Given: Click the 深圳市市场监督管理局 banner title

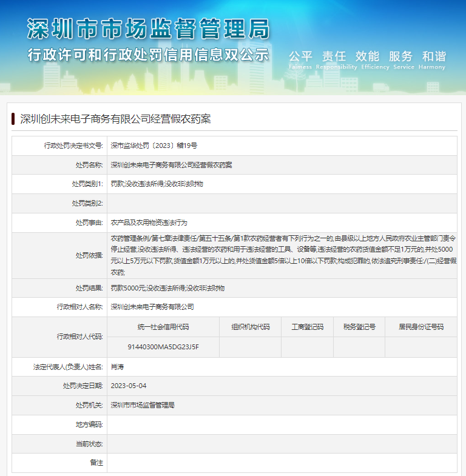Looking at the screenshot, I should coord(148,29).
